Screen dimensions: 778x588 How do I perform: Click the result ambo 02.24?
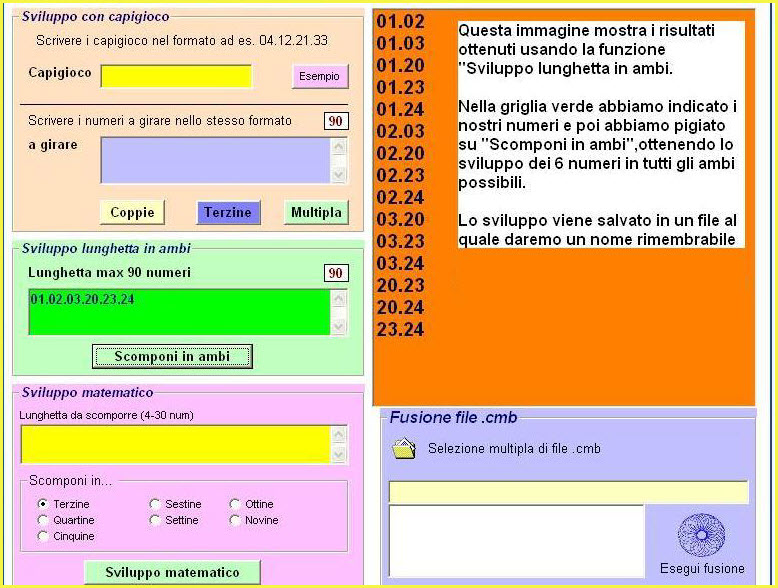click(400, 197)
